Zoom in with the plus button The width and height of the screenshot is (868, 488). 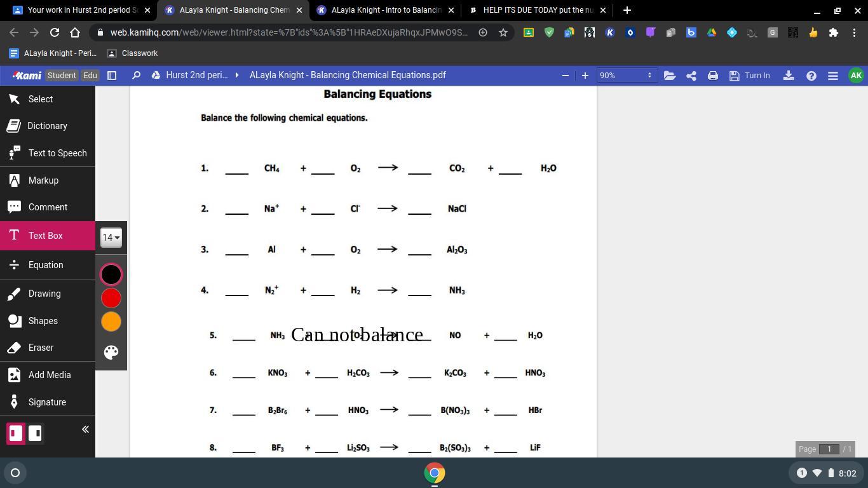(x=585, y=76)
